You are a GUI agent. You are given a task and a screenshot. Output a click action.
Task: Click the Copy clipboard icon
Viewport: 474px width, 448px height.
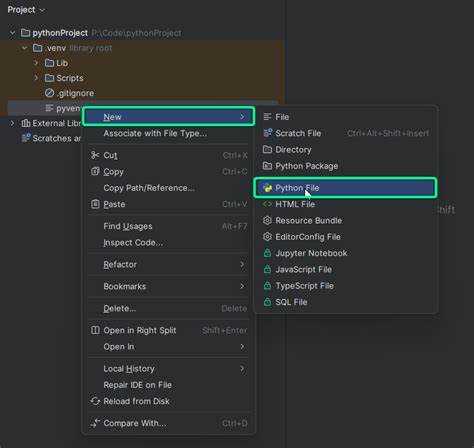point(95,171)
